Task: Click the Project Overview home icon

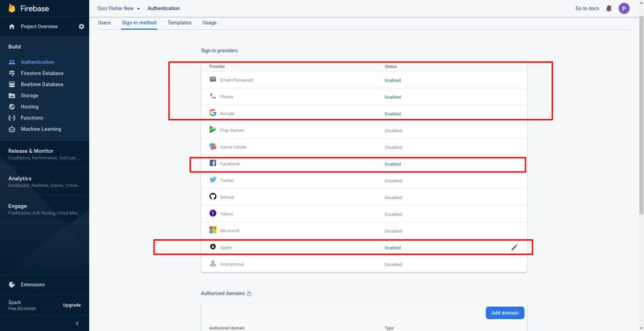Action: pos(12,27)
